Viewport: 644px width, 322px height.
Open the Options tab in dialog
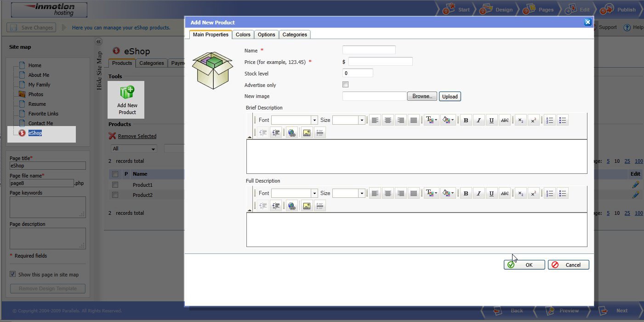[266, 34]
